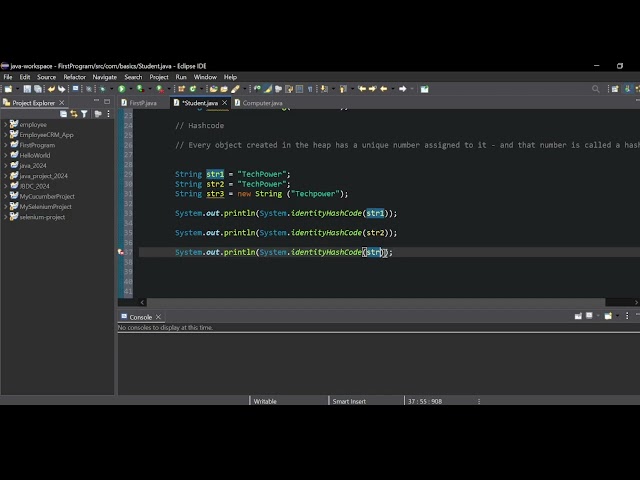The height and width of the screenshot is (480, 640).
Task: Open the Console view menu dots
Action: pos(627,316)
